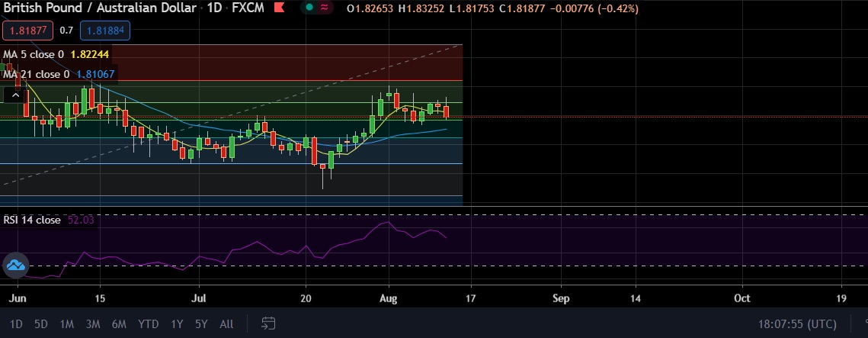868x338 pixels.
Task: Select the MA 5 close 0 indicator legend
Action: [x=34, y=54]
